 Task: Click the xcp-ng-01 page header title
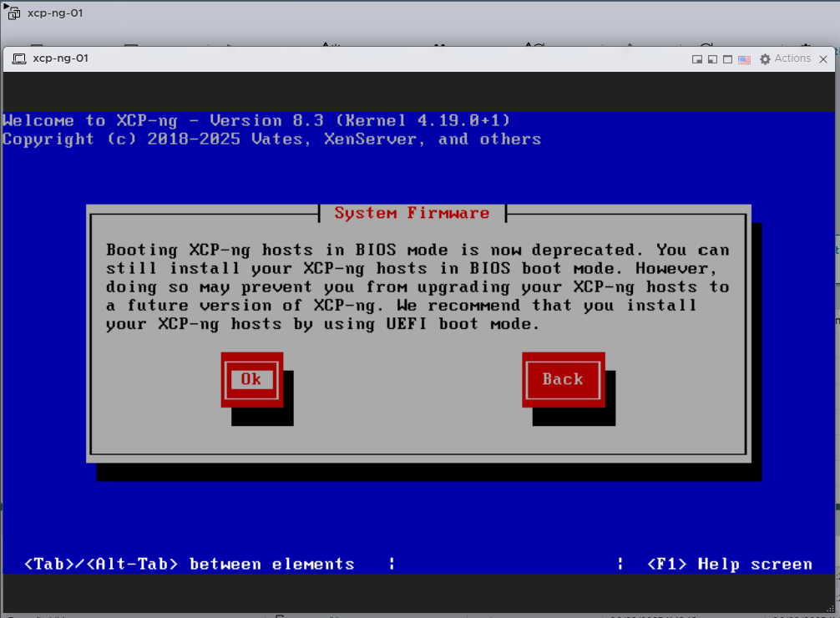click(x=55, y=13)
